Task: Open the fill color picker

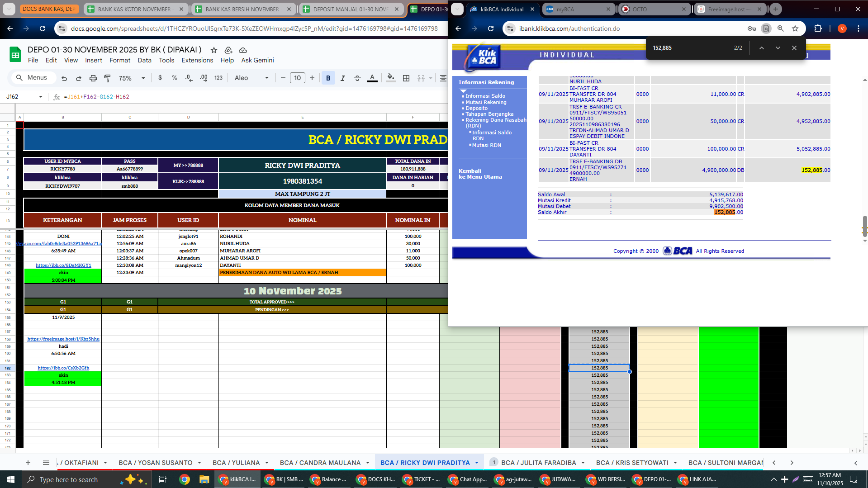Action: 391,78
